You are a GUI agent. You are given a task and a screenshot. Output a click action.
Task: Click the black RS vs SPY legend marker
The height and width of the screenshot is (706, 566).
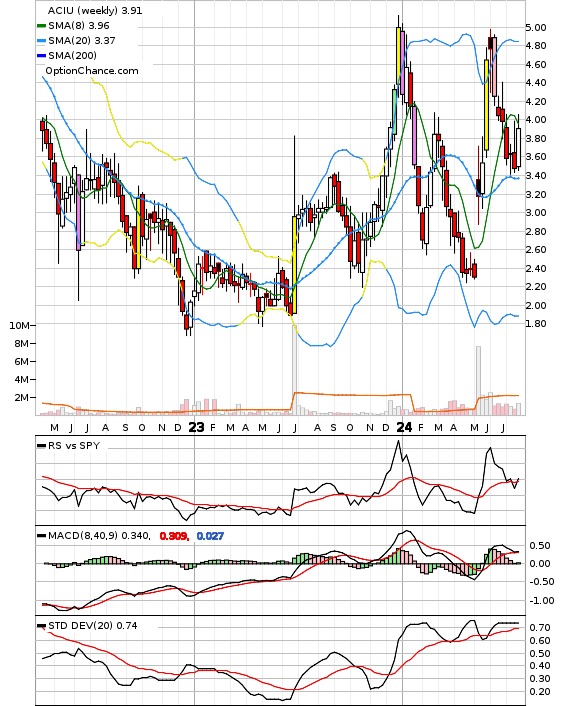coord(41,446)
